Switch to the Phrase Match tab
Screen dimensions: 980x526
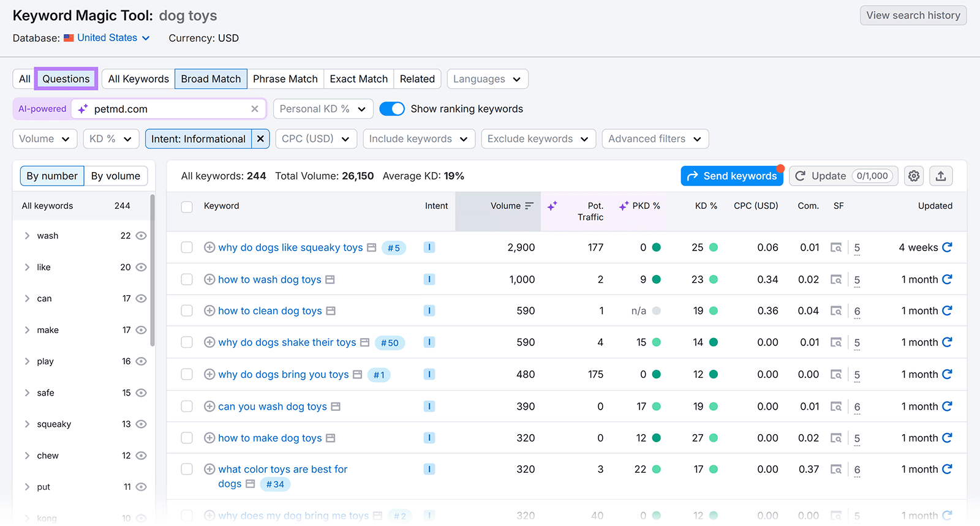pos(285,79)
